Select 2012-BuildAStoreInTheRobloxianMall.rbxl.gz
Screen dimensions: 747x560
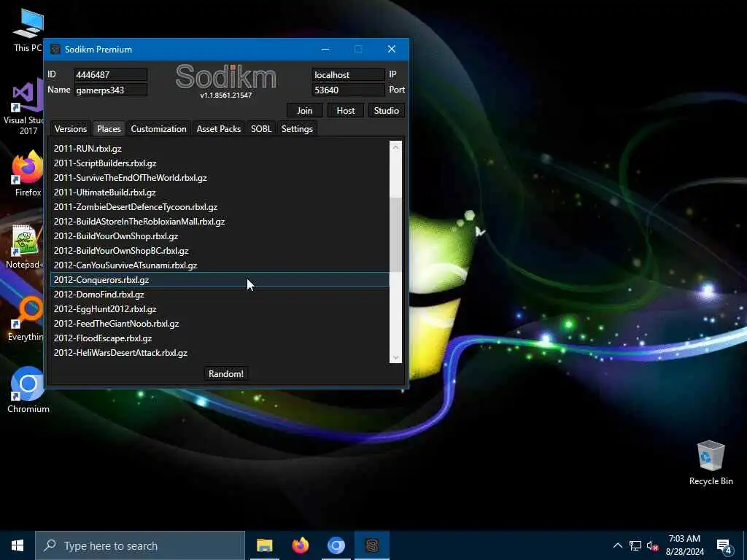(220, 222)
